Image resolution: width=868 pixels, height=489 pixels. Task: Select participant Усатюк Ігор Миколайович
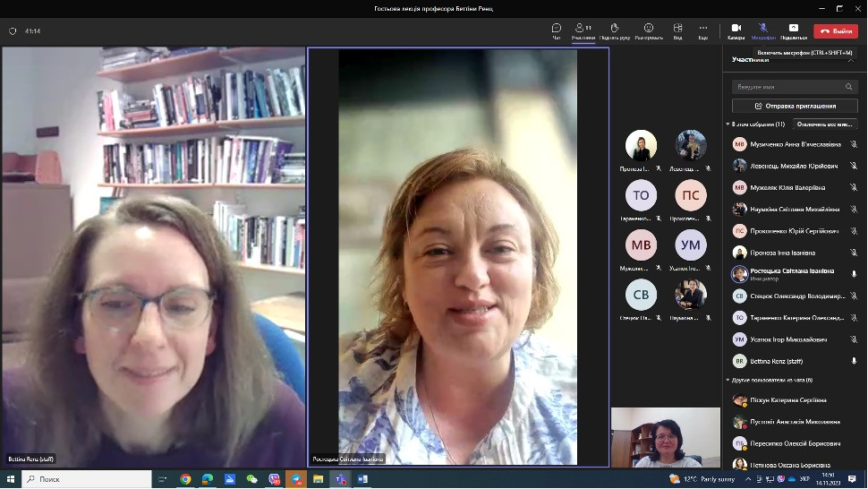coord(795,339)
